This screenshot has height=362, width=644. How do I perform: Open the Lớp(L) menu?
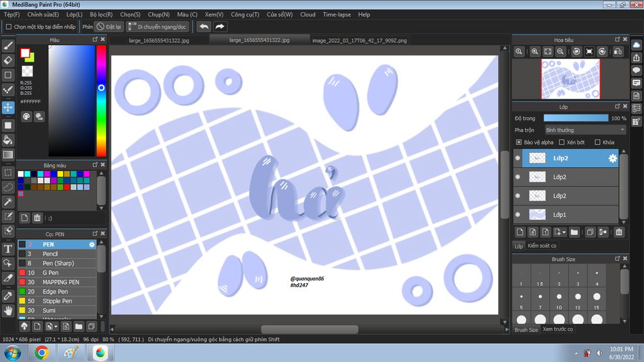coord(74,14)
